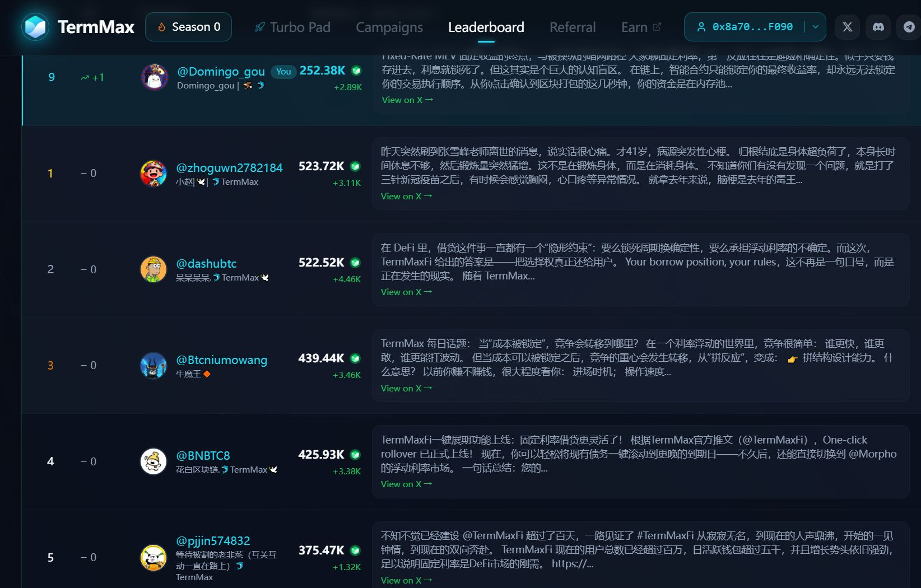
Task: Click the +3.38K gain value
Action: tap(347, 471)
